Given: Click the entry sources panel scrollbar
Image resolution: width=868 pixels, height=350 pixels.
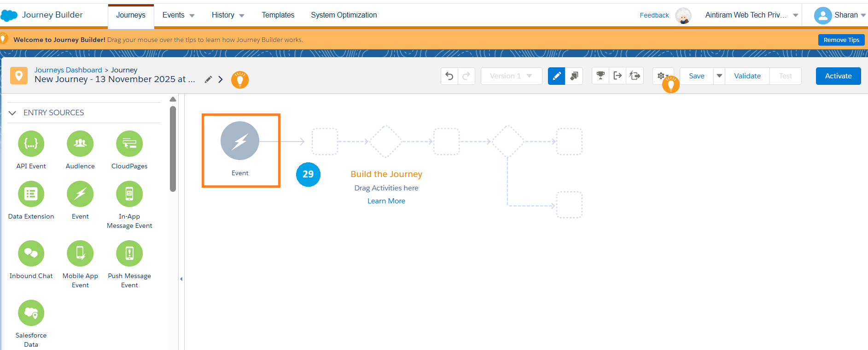Looking at the screenshot, I should point(173,148).
